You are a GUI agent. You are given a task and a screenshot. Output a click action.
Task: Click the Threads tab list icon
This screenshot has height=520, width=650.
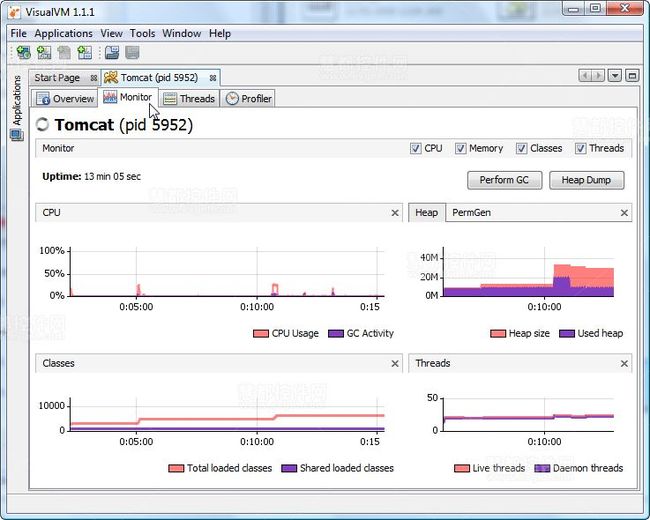pyautogui.click(x=170, y=99)
